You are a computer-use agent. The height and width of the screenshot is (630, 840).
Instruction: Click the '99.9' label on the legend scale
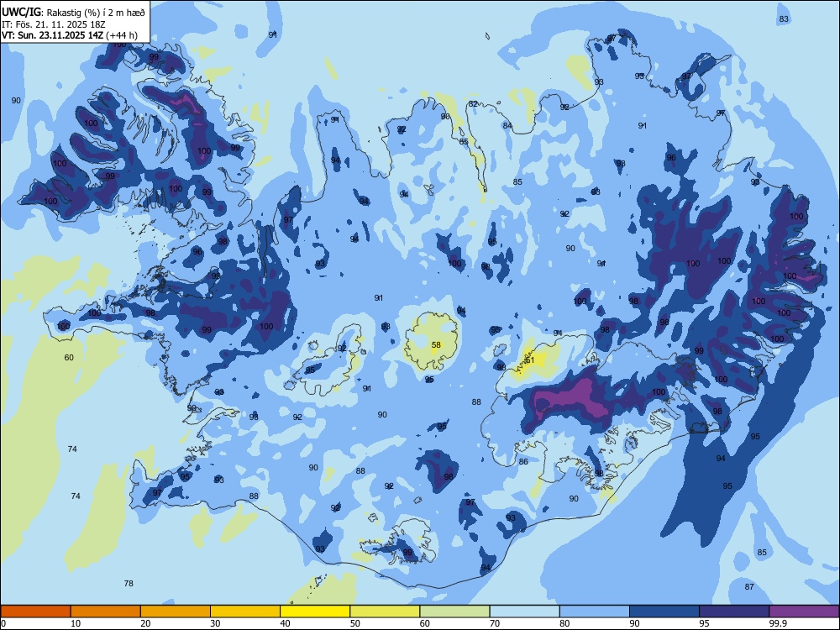778,623
